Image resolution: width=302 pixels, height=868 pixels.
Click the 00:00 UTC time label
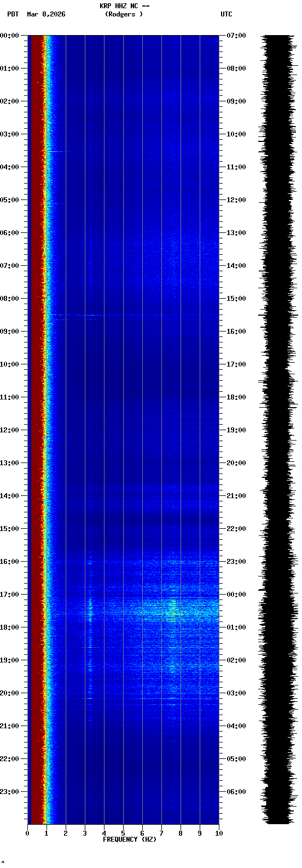(x=236, y=595)
